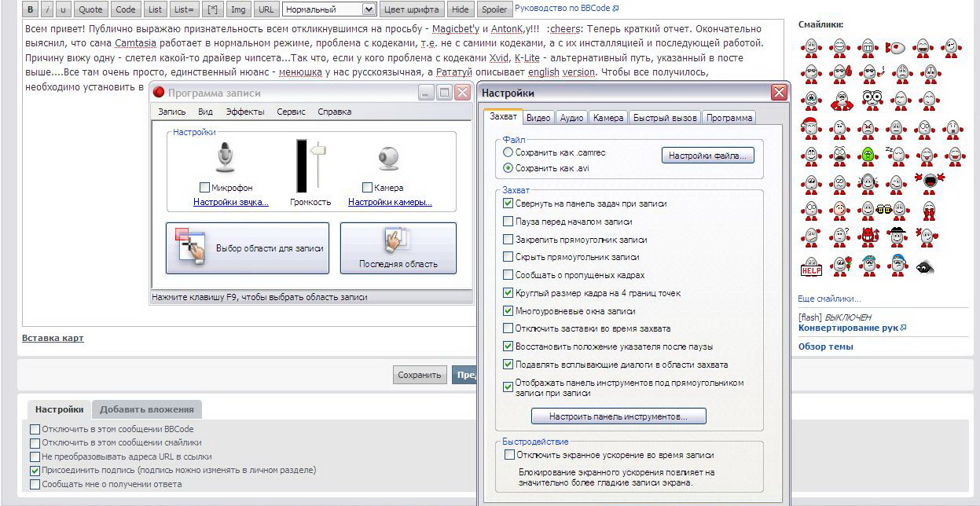This screenshot has height=506, width=980.
Task: Insert the Santa hat smiley
Action: pos(810,127)
